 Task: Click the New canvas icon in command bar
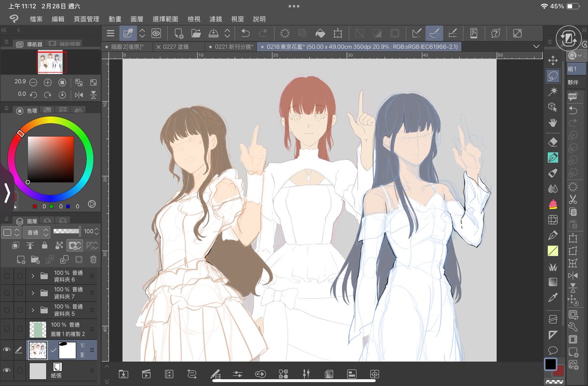[x=178, y=33]
